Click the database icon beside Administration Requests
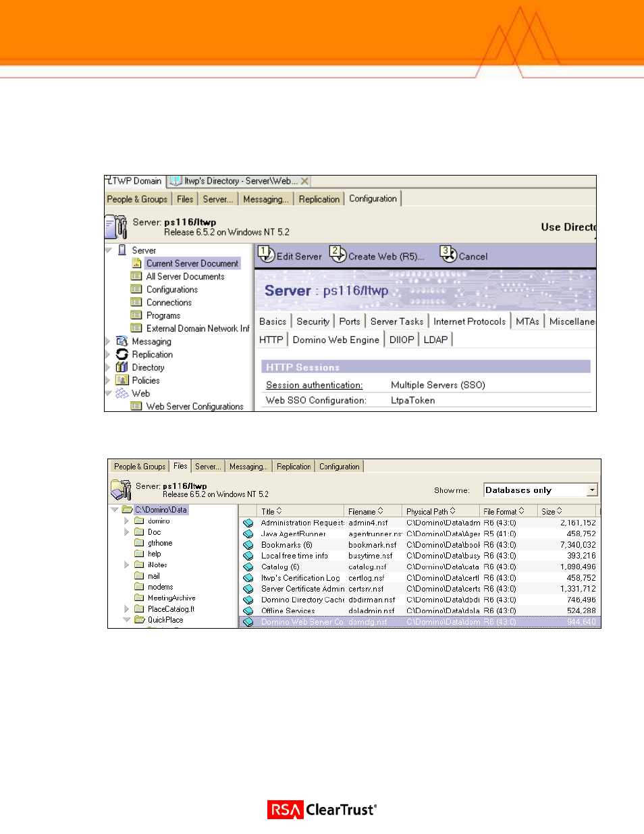 (x=248, y=523)
